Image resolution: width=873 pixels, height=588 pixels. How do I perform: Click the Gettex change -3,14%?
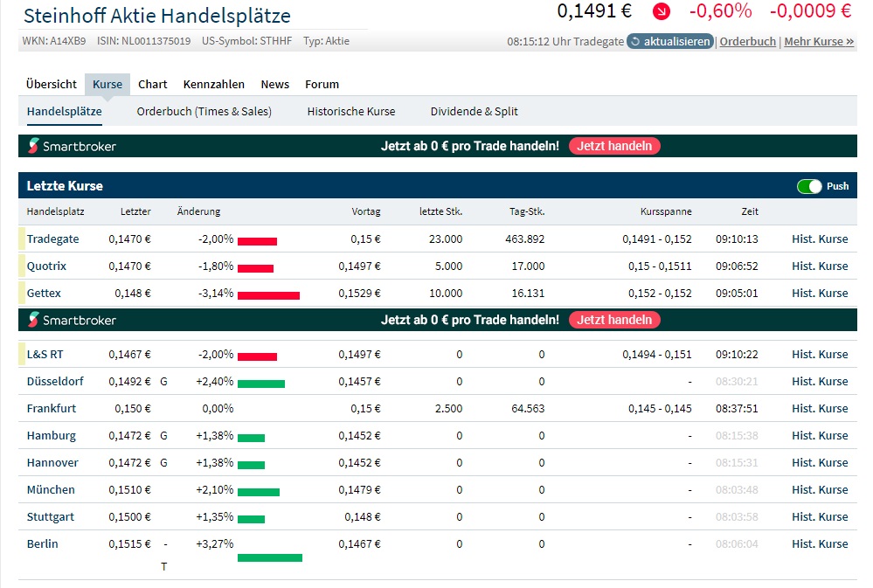click(216, 294)
